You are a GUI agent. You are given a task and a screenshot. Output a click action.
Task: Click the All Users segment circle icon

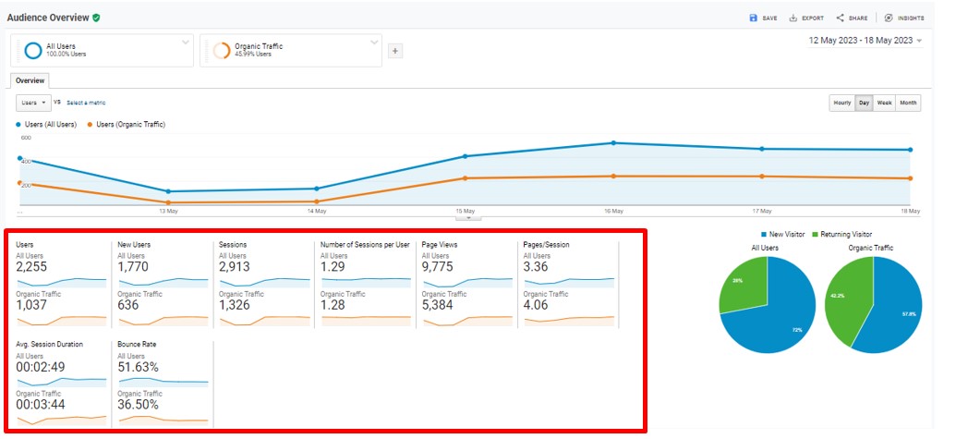pos(33,50)
